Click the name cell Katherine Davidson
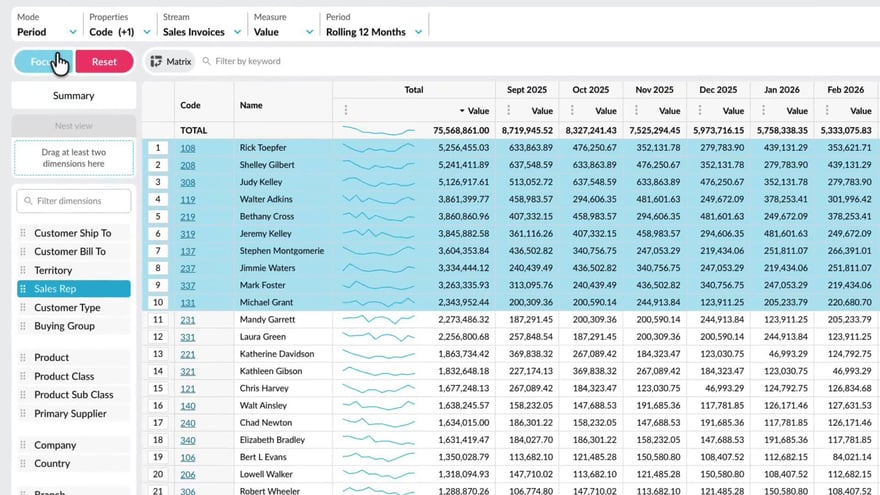This screenshot has width=880, height=495. (277, 354)
